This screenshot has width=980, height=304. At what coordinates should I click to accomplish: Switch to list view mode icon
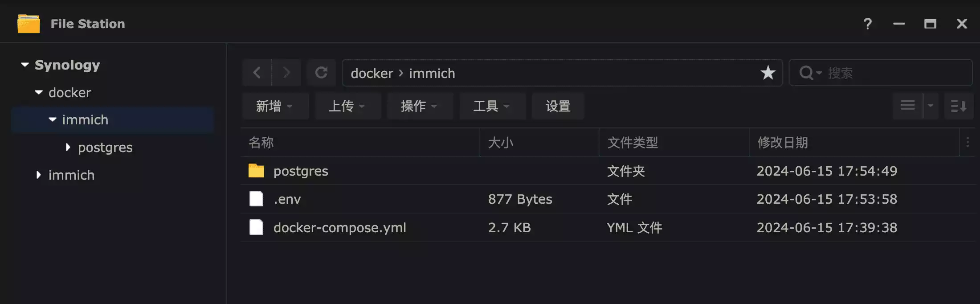click(x=907, y=106)
